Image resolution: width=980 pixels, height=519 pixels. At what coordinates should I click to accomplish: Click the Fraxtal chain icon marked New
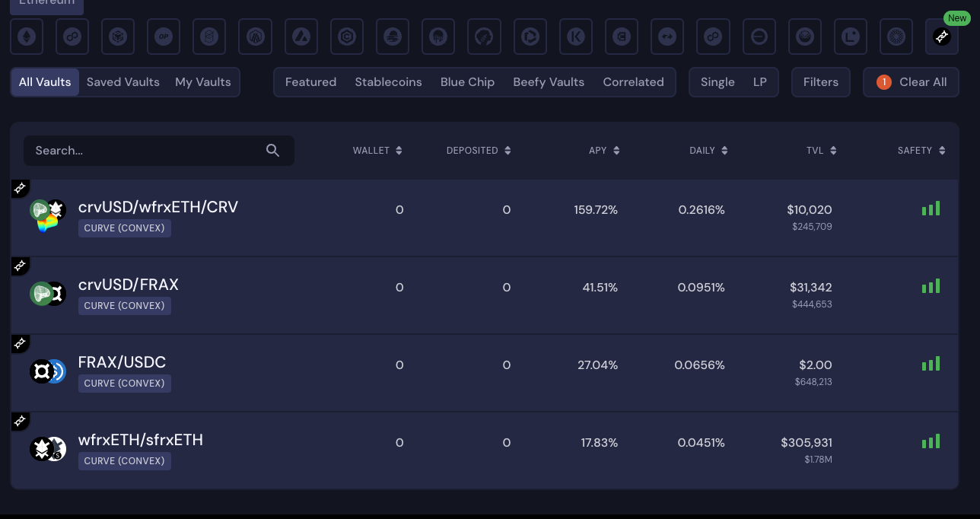click(942, 37)
